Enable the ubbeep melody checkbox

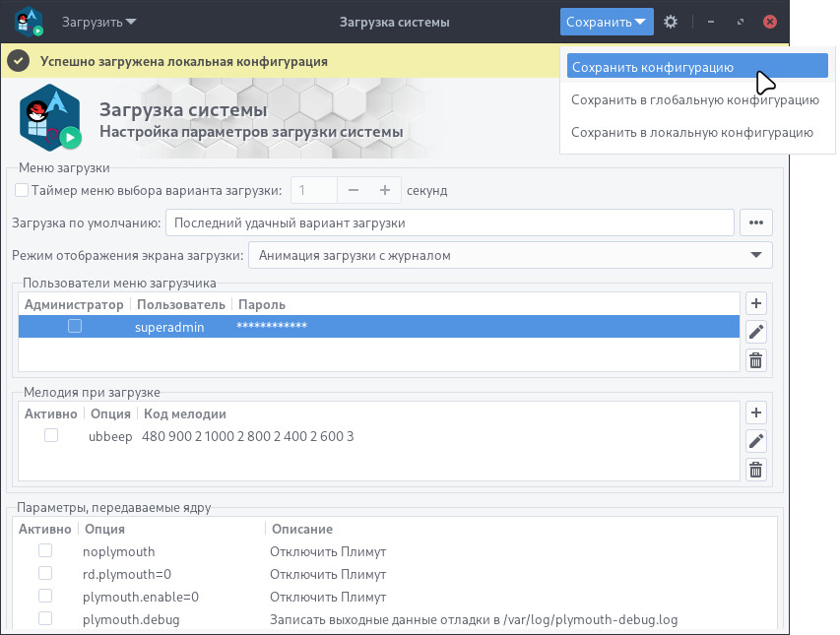coord(51,435)
